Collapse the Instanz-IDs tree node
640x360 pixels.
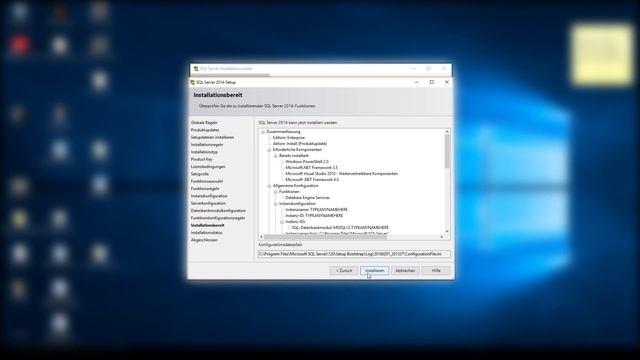point(282,222)
